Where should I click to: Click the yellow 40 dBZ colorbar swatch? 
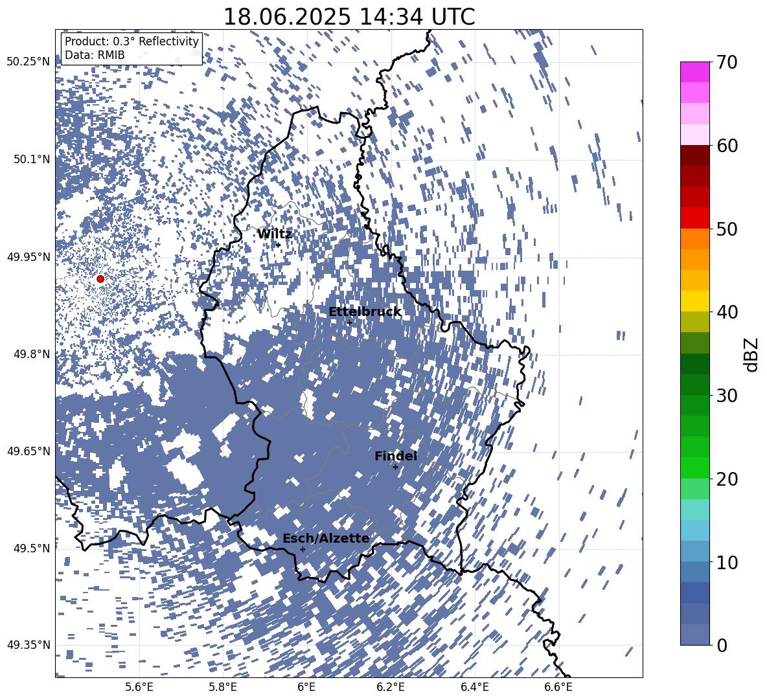(694, 301)
